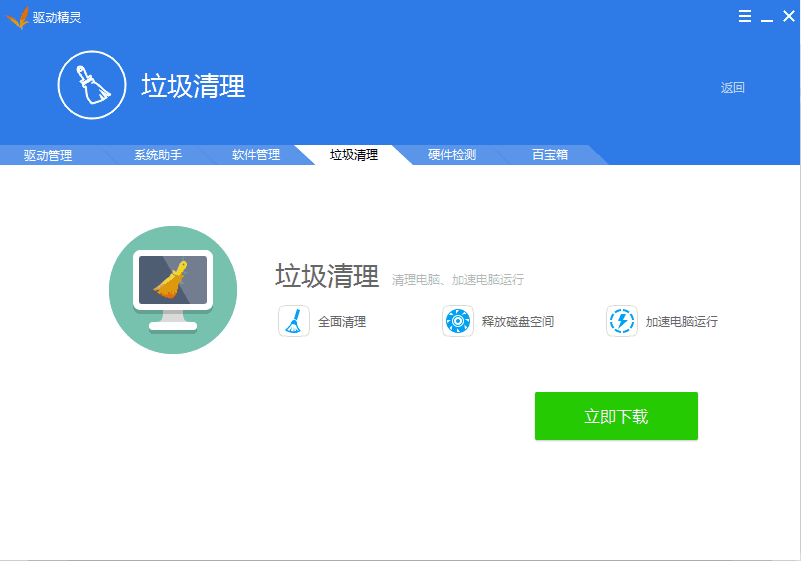This screenshot has width=801, height=561.
Task: Open the 百宝箱 tab
Action: coord(550,155)
